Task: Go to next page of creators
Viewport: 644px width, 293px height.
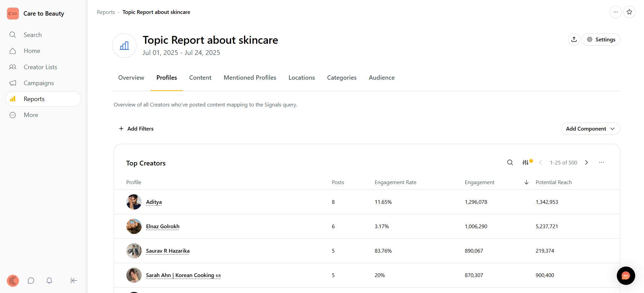Action: pos(587,162)
